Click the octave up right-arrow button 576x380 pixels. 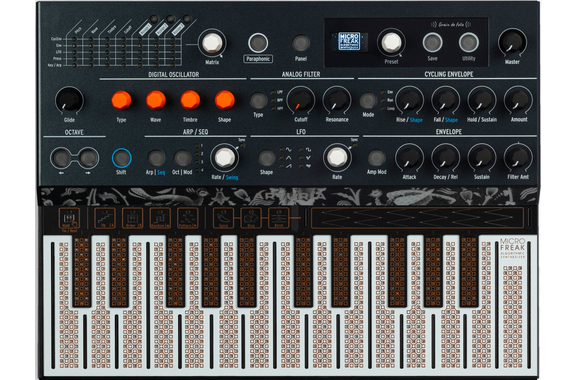[x=88, y=158]
